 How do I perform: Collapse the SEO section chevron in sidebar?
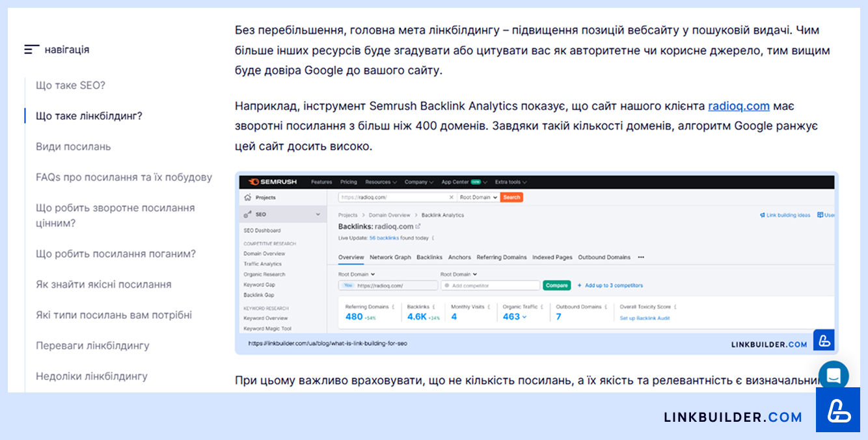[318, 214]
